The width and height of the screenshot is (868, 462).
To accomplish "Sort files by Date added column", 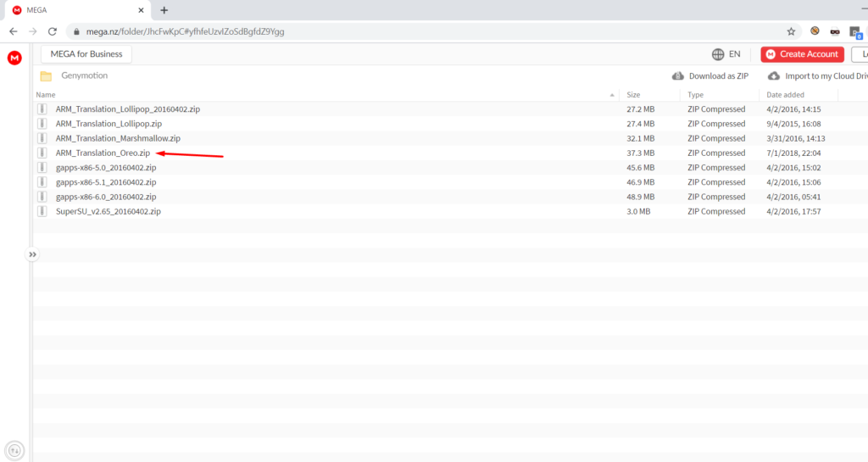I will [785, 95].
